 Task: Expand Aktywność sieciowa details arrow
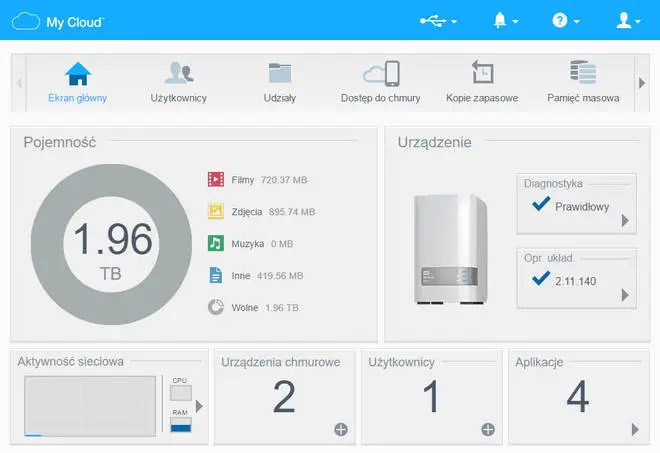pyautogui.click(x=199, y=406)
